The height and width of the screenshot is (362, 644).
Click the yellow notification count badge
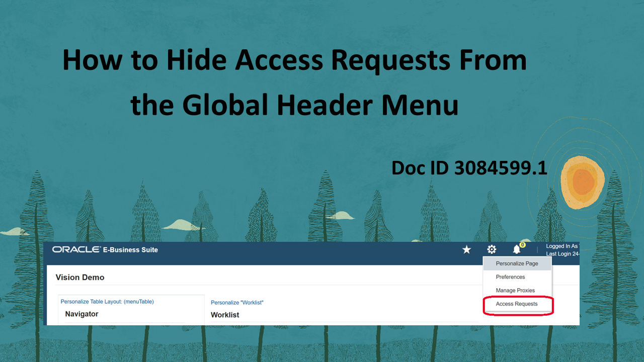522,245
